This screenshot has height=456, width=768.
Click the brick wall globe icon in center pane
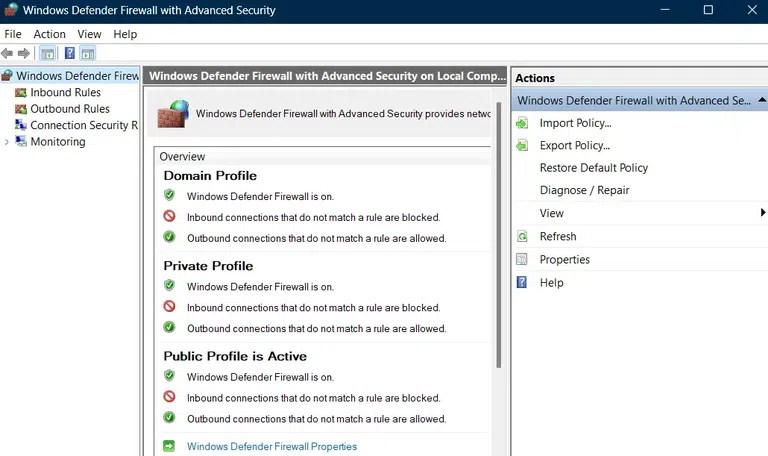click(x=173, y=114)
